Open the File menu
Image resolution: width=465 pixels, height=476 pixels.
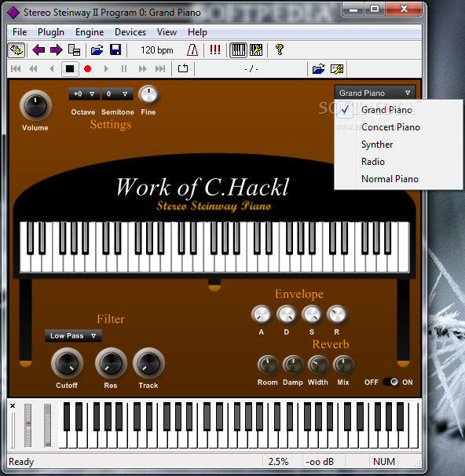click(20, 32)
